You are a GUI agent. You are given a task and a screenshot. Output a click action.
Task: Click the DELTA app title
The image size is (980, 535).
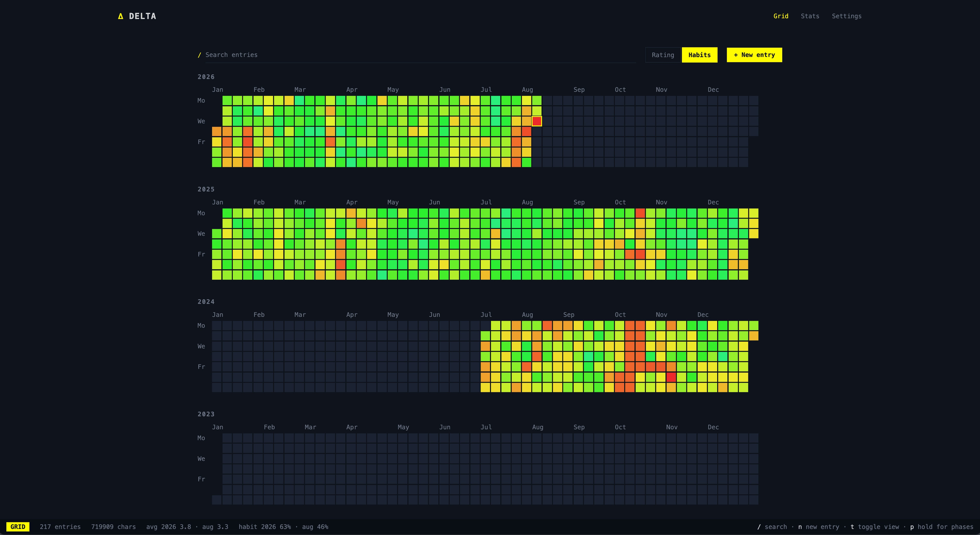tap(142, 16)
